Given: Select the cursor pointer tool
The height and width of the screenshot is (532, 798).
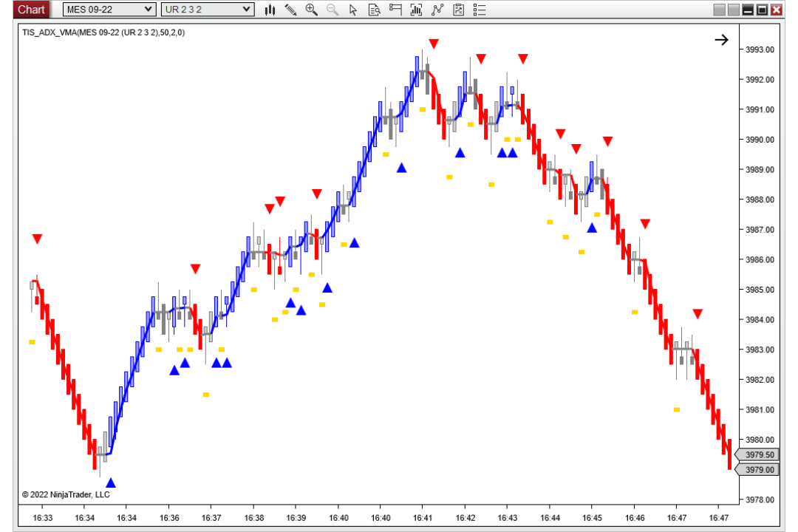Looking at the screenshot, I should tap(353, 10).
